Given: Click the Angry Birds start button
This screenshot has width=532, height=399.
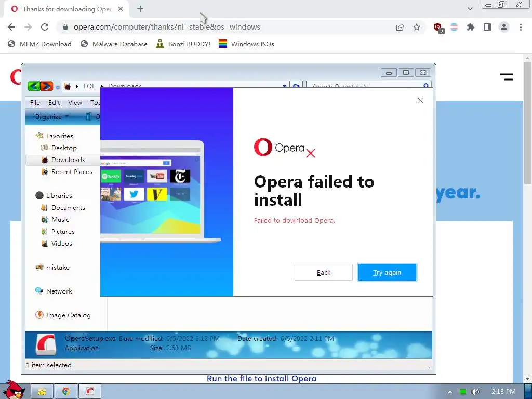Looking at the screenshot, I should pos(14,390).
